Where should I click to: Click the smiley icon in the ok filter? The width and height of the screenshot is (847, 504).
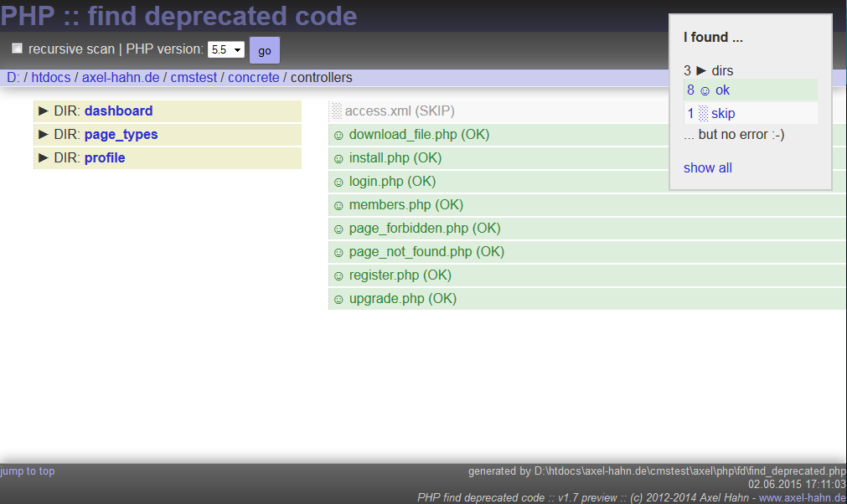pos(705,91)
